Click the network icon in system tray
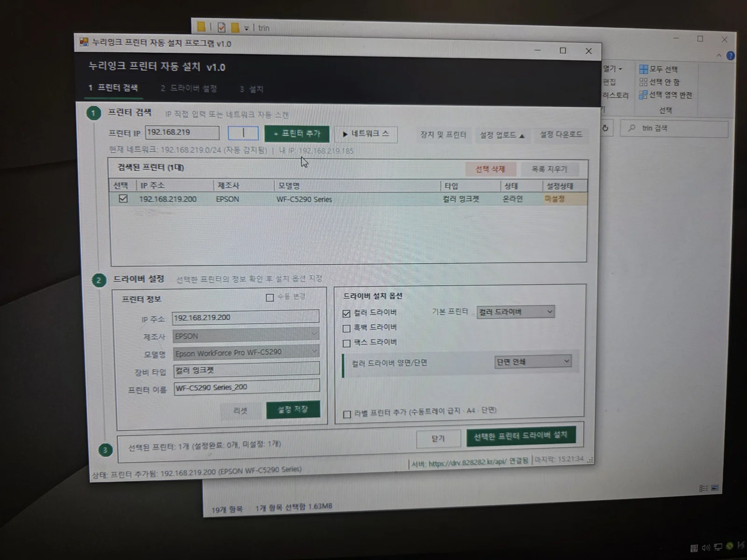Image resolution: width=747 pixels, height=560 pixels. (717, 547)
